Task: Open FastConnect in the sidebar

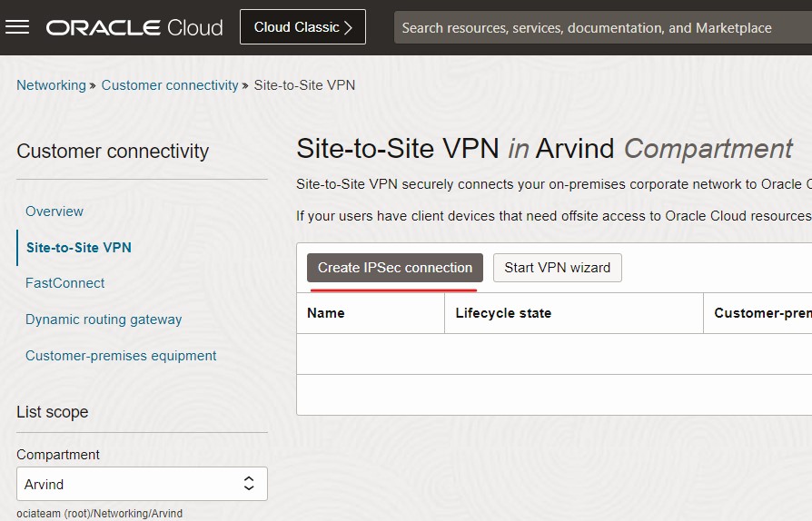Action: click(x=65, y=283)
